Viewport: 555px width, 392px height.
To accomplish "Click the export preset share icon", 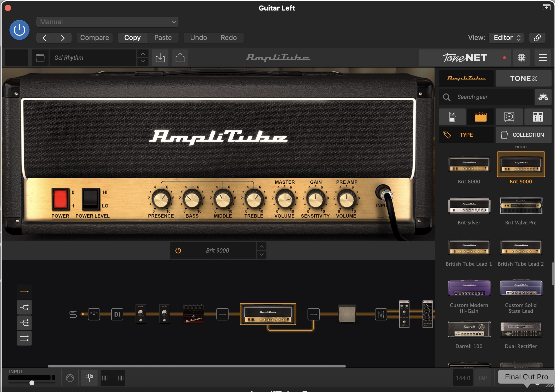I will [x=180, y=58].
